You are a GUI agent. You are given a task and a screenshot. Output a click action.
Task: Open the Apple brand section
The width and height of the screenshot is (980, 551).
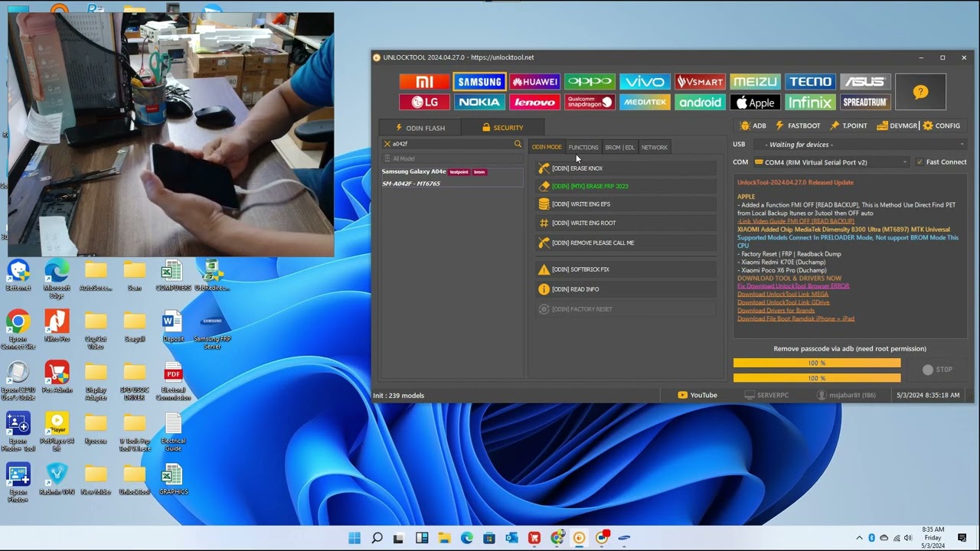[x=755, y=102]
